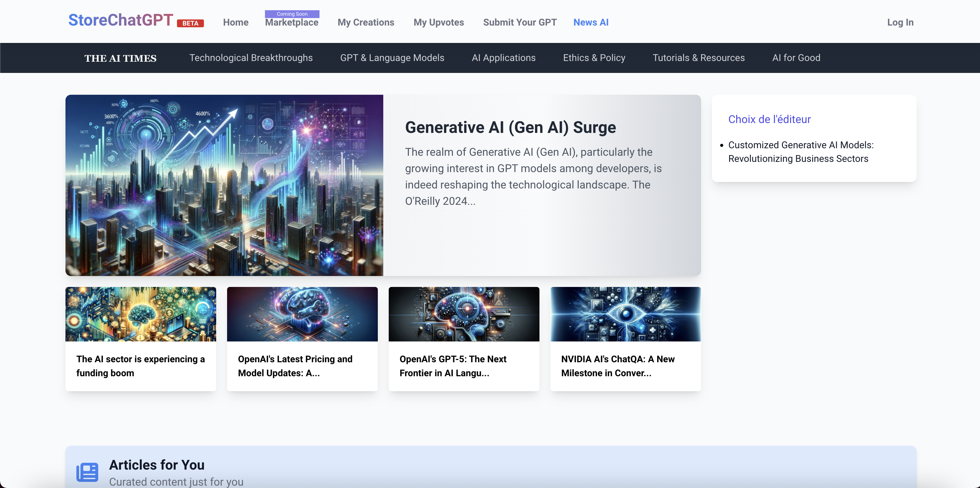980x488 pixels.
Task: Open Generative AI (Gen AI) Surge headline
Action: pos(510,127)
